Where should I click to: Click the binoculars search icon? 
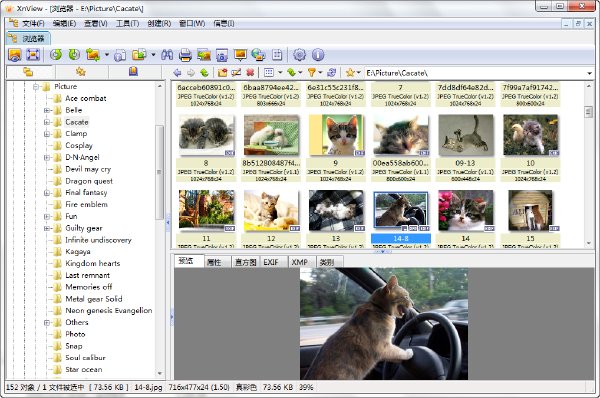pyautogui.click(x=167, y=55)
